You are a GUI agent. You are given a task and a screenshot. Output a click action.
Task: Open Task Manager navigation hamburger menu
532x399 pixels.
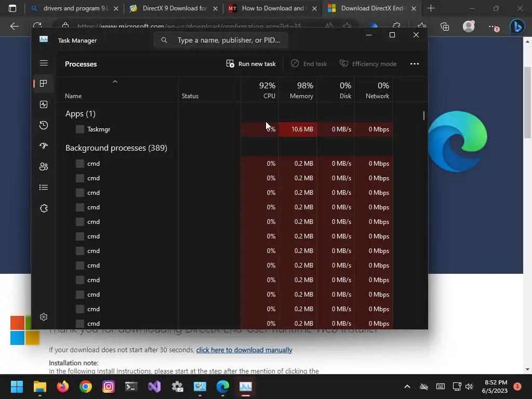(44, 63)
